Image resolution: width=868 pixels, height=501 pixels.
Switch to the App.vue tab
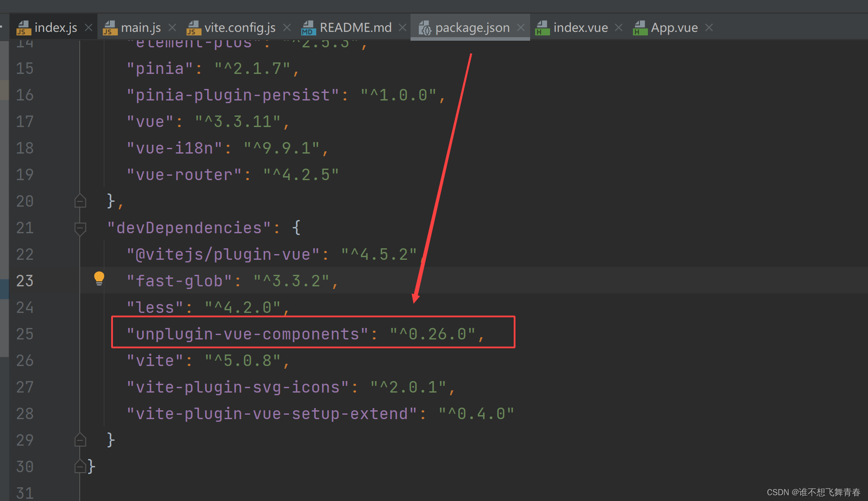tap(674, 28)
